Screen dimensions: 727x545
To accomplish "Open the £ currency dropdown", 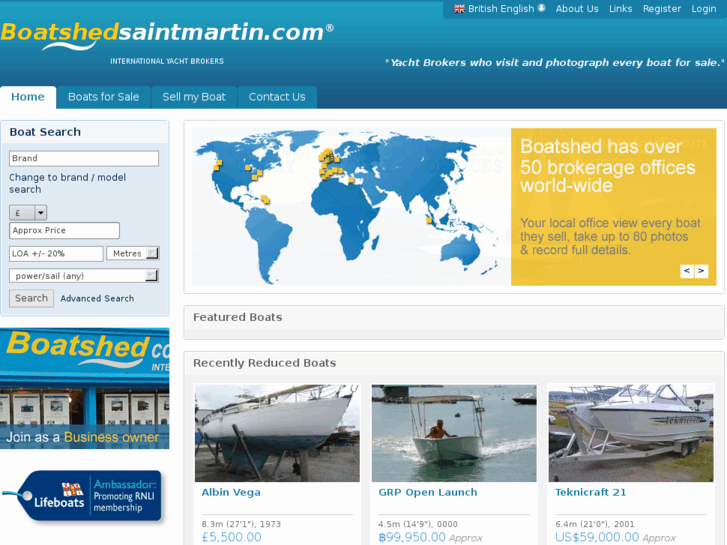I will point(28,212).
